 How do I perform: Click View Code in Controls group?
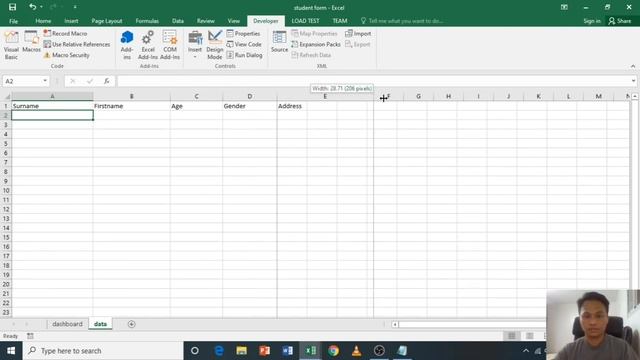244,44
